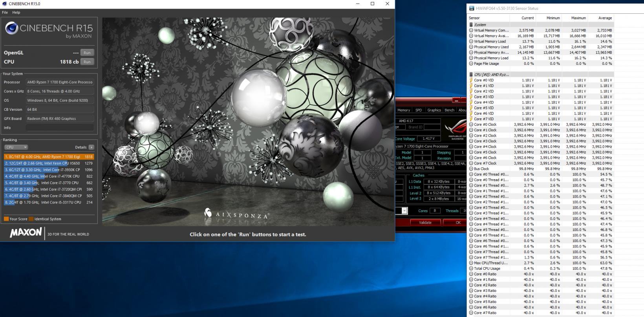The height and width of the screenshot is (317, 644).
Task: Select ranking row Intel Core i7-3770
Action: coord(49,183)
